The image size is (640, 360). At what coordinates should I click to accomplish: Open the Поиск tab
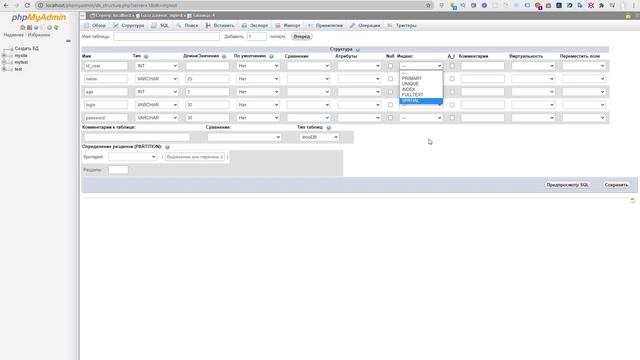point(187,25)
